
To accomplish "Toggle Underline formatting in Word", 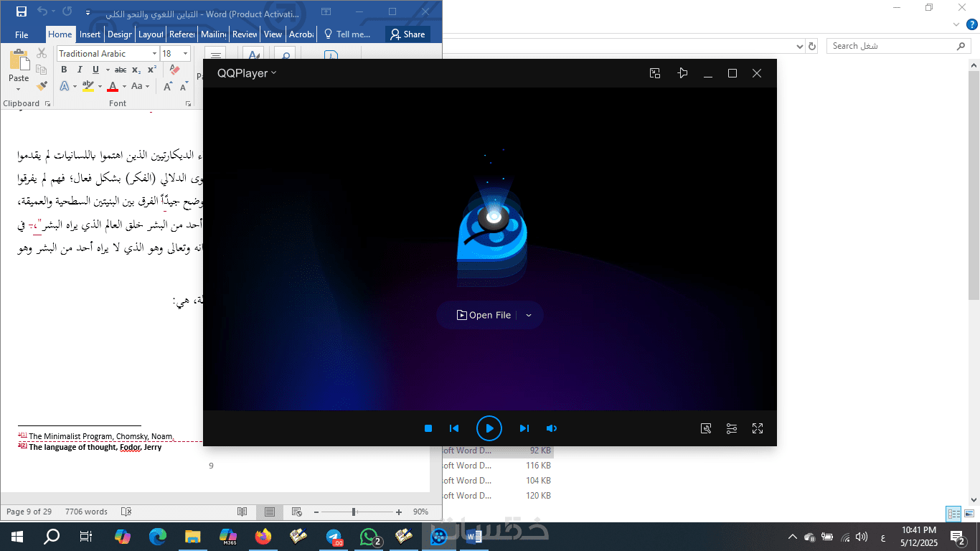I will (x=95, y=70).
